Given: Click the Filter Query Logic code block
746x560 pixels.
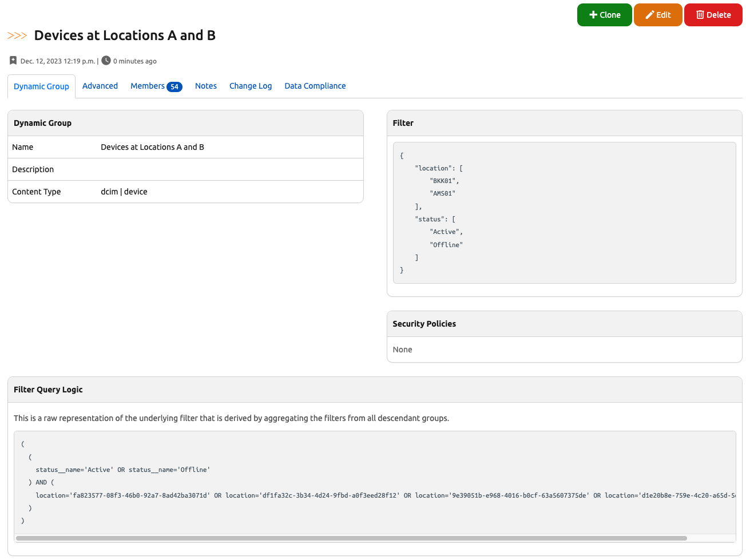Looking at the screenshot, I should pos(375,482).
